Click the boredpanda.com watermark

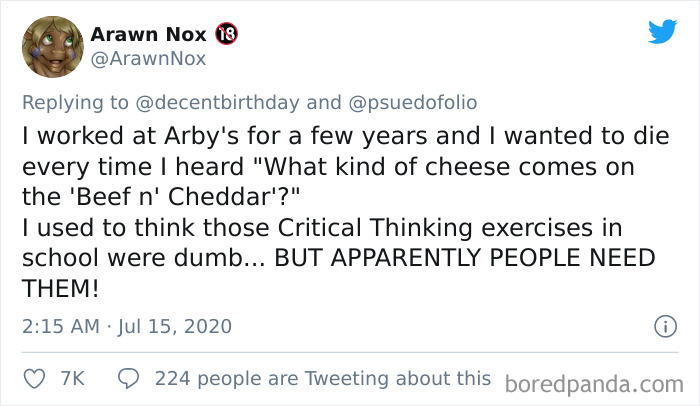click(x=594, y=383)
